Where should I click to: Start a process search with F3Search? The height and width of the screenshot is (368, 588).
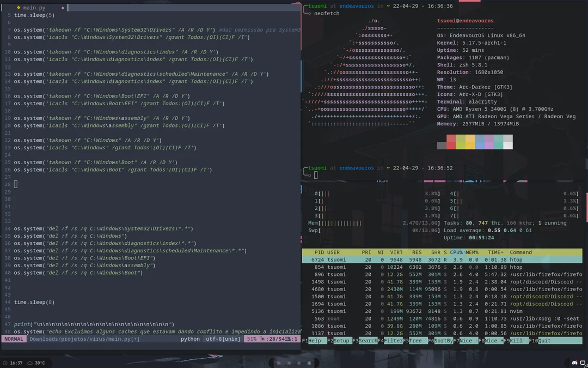pos(366,340)
